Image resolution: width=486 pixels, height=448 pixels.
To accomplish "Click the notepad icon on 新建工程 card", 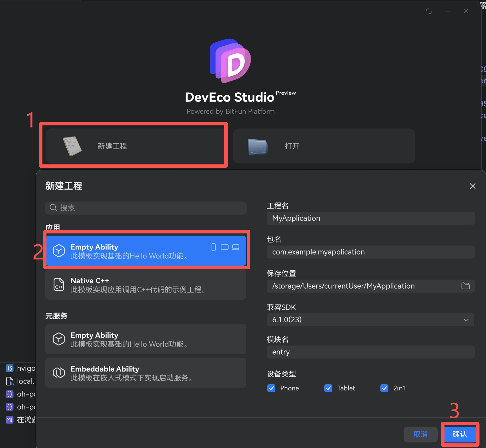I will (72, 146).
